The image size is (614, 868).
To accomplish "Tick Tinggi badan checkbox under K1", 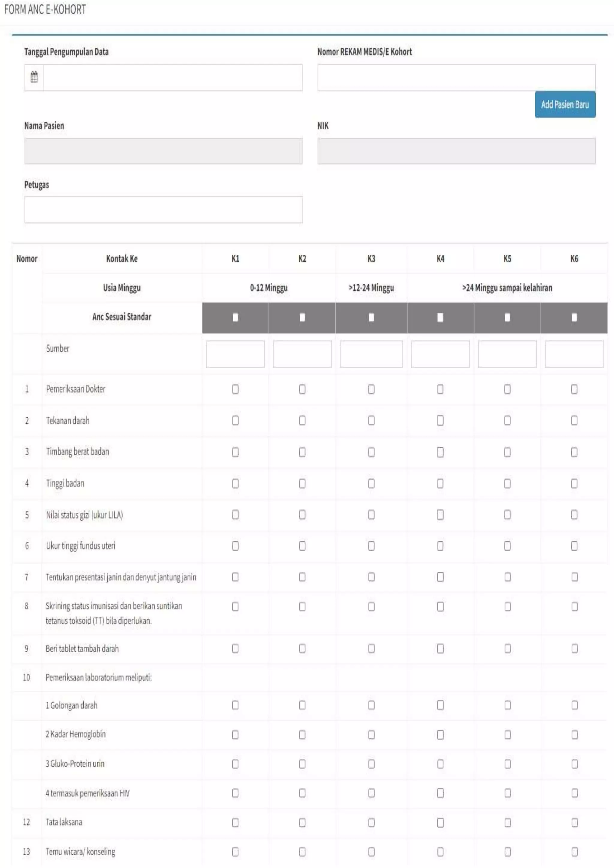I will 235,483.
